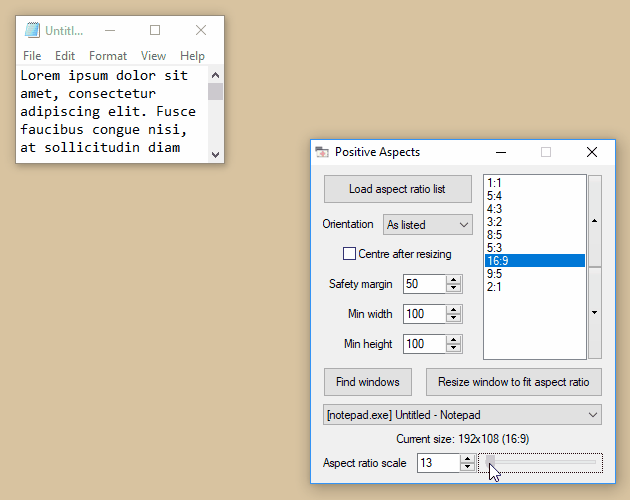Viewport: 630px width, 500px height.
Task: Open Notepad's File menu
Action: [32, 56]
